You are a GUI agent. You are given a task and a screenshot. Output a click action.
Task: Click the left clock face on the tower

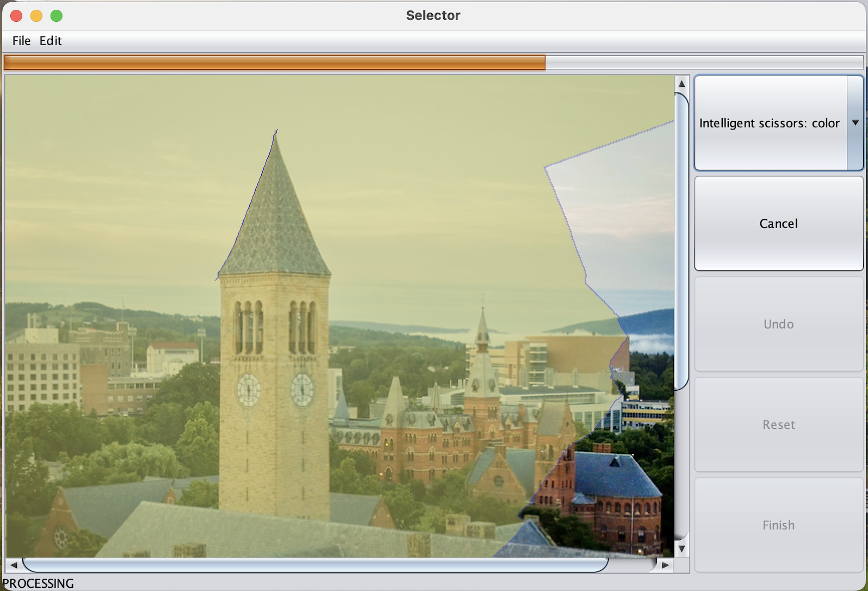pos(249,390)
